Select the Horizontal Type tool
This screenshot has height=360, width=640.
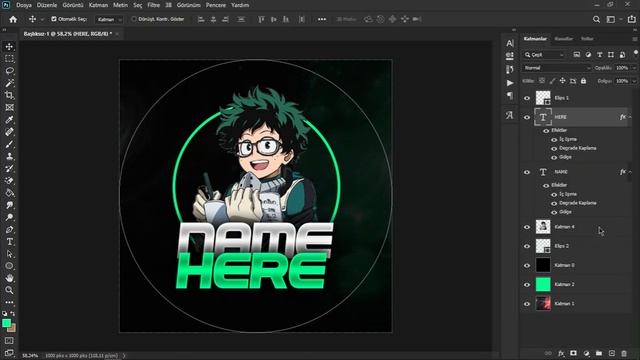tap(9, 242)
